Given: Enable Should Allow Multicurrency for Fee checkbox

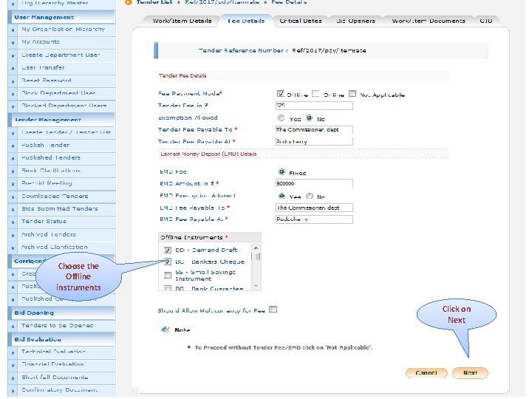Looking at the screenshot, I should click(x=273, y=310).
